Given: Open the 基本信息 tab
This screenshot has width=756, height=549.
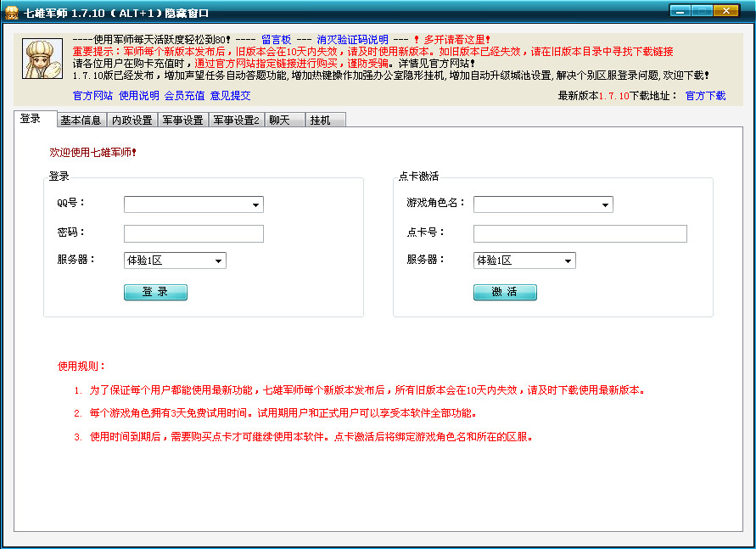Looking at the screenshot, I should coord(81,120).
